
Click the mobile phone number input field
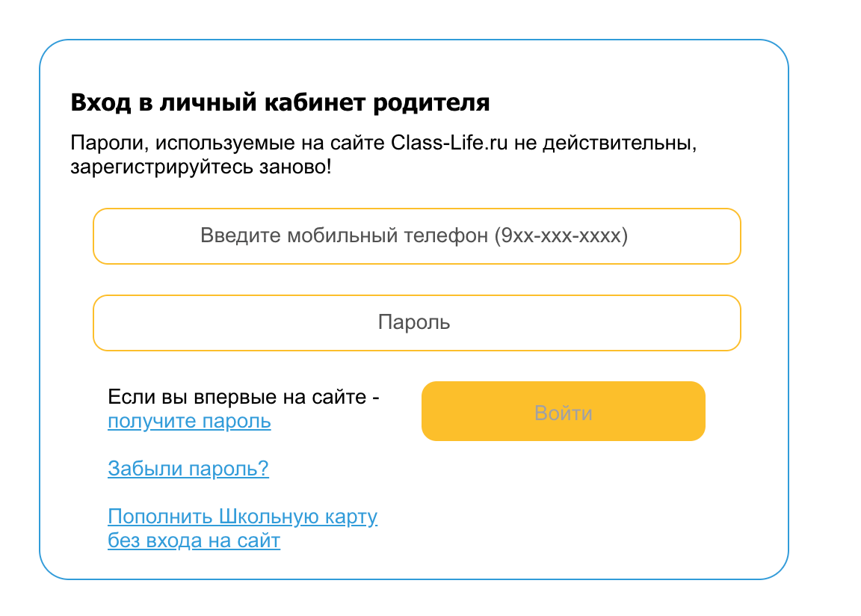416,236
